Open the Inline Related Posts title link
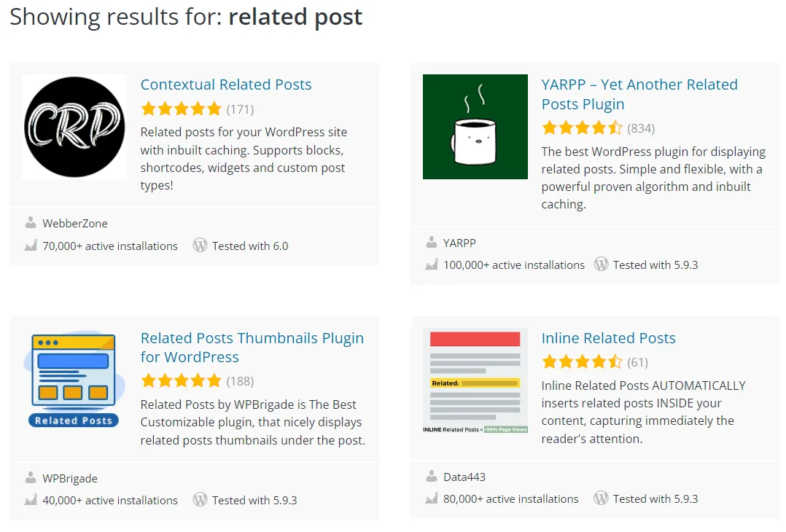Screen dimensions: 786x532 [608, 338]
